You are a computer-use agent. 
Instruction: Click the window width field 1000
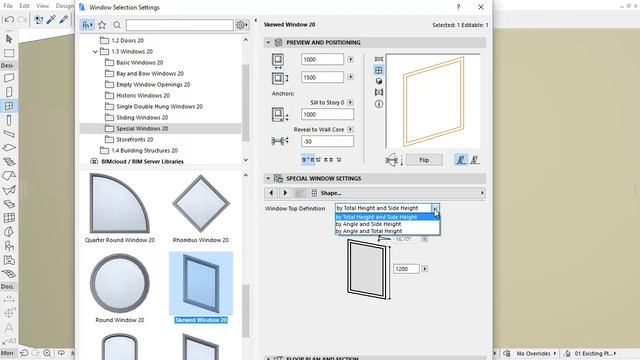[x=322, y=59]
